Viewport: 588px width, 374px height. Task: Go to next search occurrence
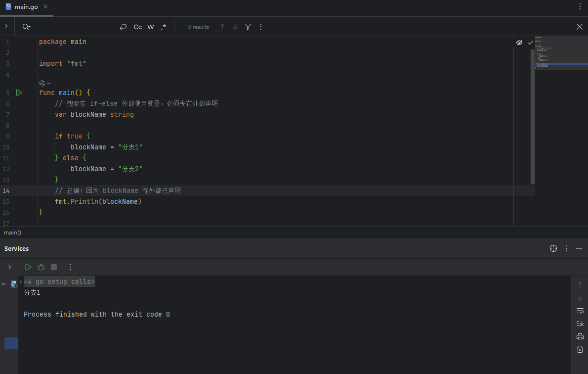coord(235,27)
